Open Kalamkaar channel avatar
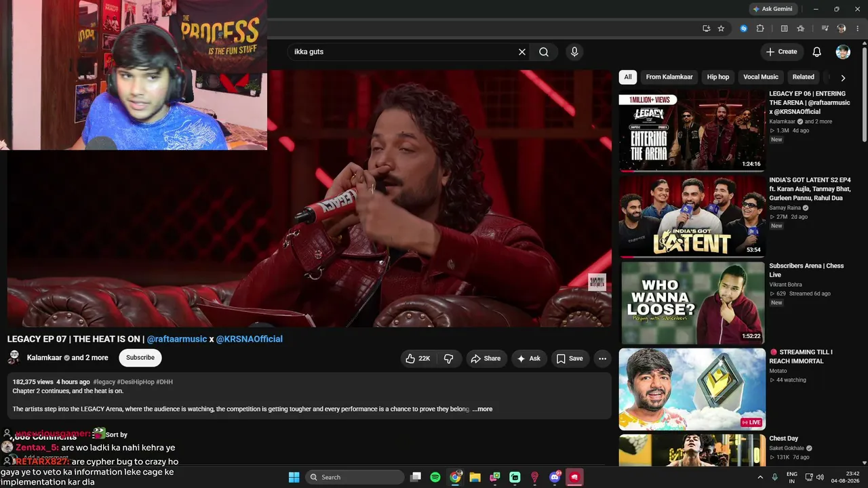Screen dimensions: 868x488 click(x=14, y=358)
